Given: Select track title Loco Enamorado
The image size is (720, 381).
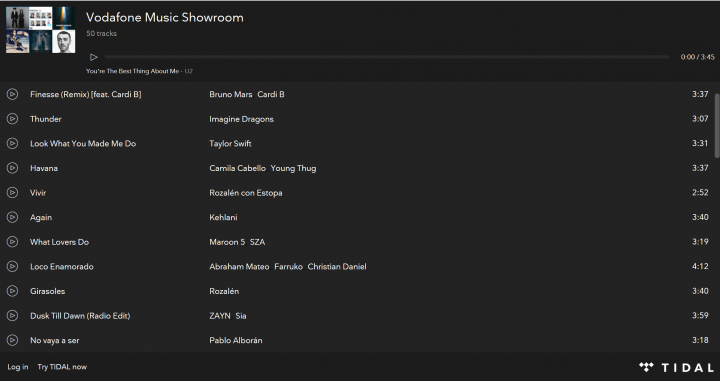Looking at the screenshot, I should click(62, 267).
